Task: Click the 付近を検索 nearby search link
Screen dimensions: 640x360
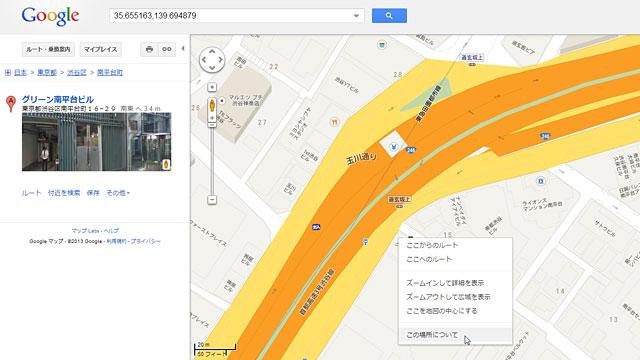Action: pyautogui.click(x=64, y=193)
